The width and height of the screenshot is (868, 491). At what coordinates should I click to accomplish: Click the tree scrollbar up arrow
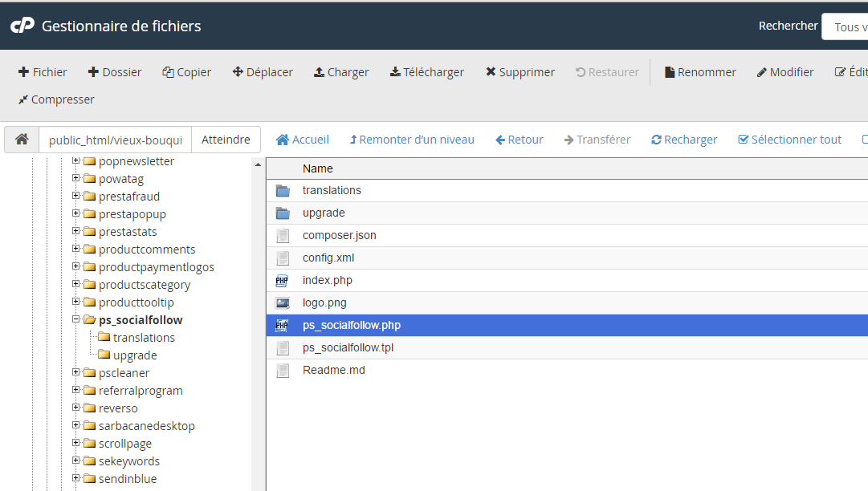click(258, 165)
